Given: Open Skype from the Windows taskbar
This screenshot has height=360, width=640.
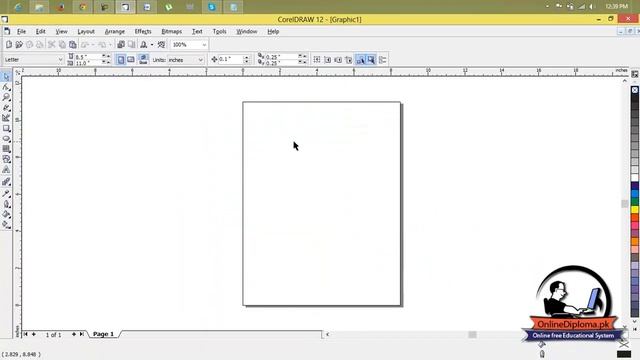Looking at the screenshot, I should coord(212,7).
